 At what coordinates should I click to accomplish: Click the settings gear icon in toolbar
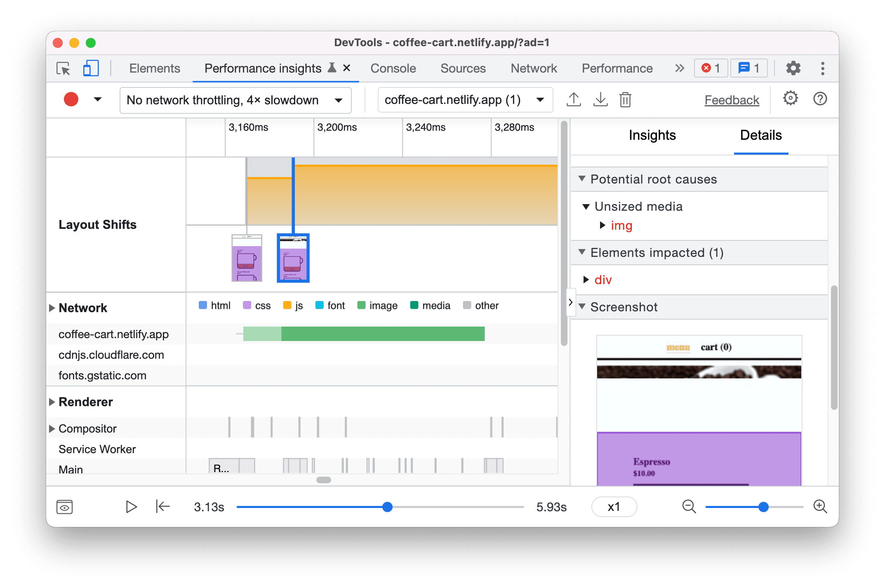click(x=793, y=68)
